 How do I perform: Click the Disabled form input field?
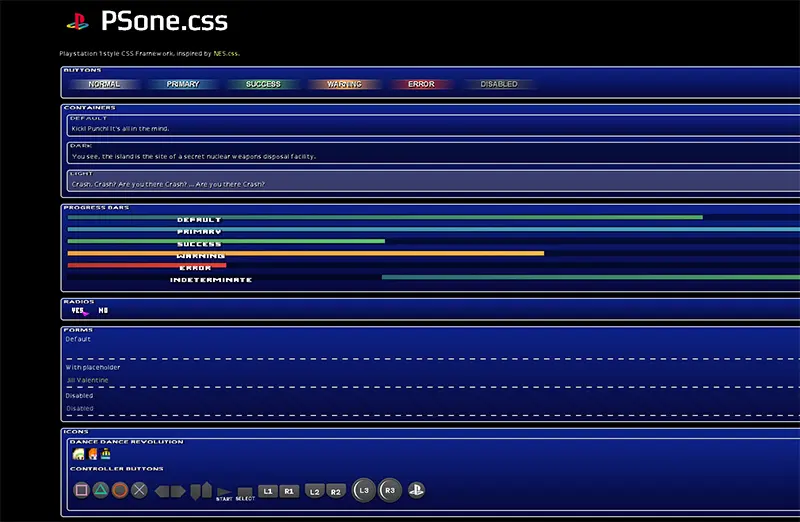pyautogui.click(x=433, y=409)
